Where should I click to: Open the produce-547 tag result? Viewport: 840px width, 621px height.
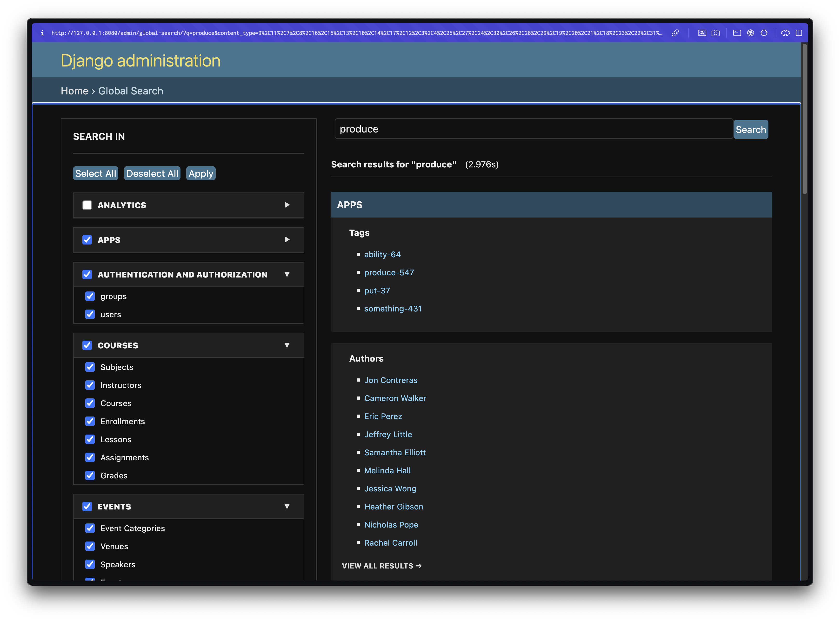pos(389,272)
